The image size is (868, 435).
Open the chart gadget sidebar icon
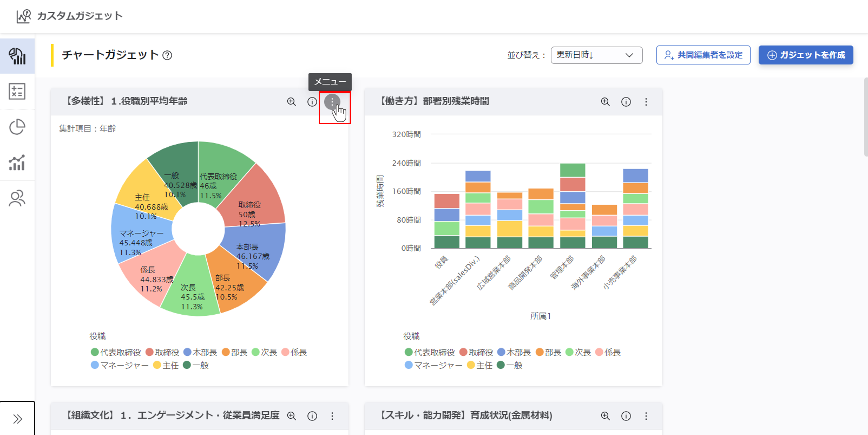click(x=17, y=56)
